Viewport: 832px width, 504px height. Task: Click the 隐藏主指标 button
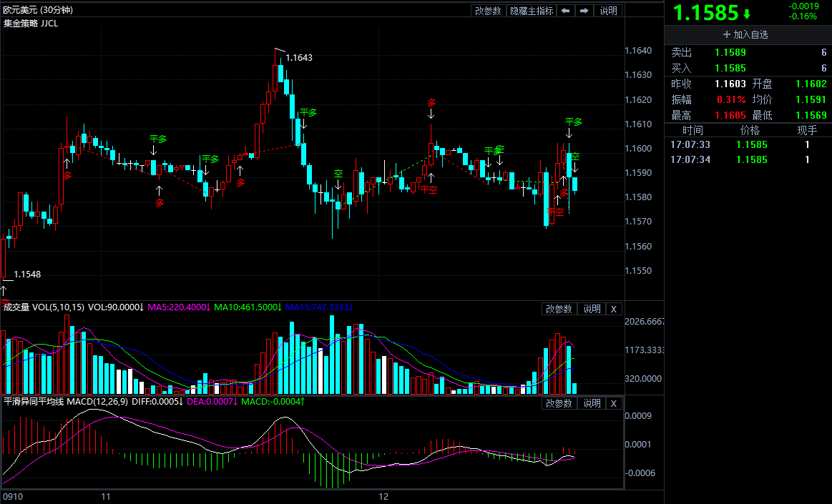(531, 11)
